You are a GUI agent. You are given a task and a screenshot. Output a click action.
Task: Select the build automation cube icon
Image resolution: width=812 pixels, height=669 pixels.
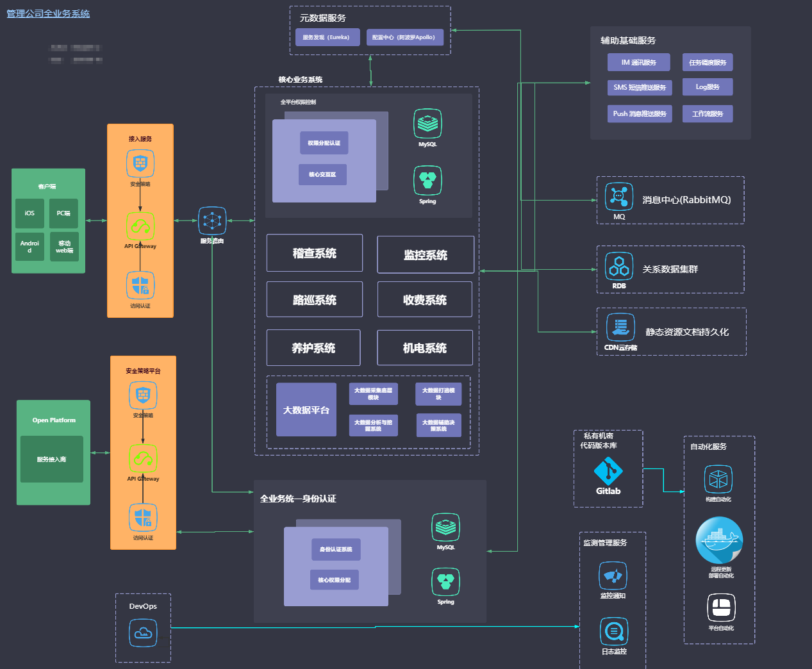coord(718,479)
